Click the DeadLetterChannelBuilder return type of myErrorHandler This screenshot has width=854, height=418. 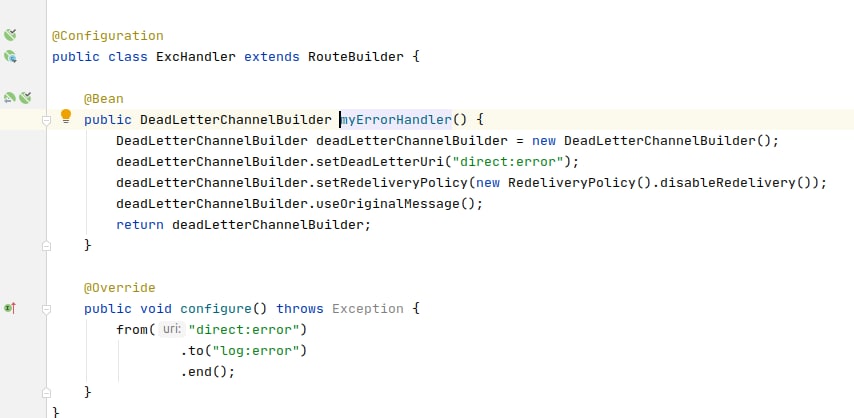pos(236,119)
